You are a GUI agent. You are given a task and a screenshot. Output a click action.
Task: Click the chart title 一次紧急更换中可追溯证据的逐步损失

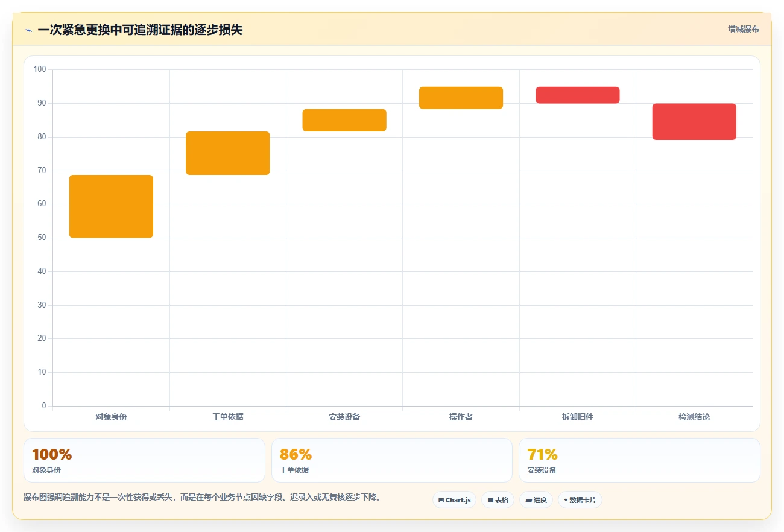click(140, 30)
